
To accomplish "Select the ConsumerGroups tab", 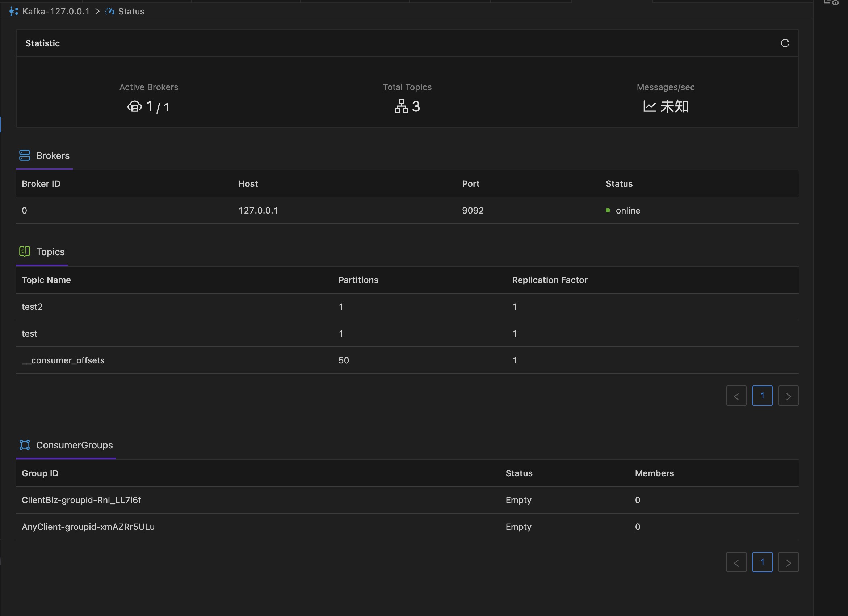I will tap(74, 445).
